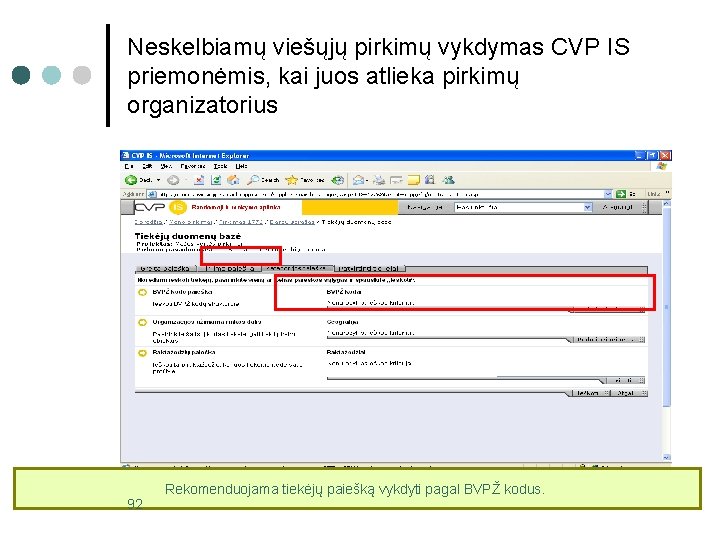The height and width of the screenshot is (540, 720).
Task: Click the first breadcrumb link
Action: pyautogui.click(x=149, y=222)
